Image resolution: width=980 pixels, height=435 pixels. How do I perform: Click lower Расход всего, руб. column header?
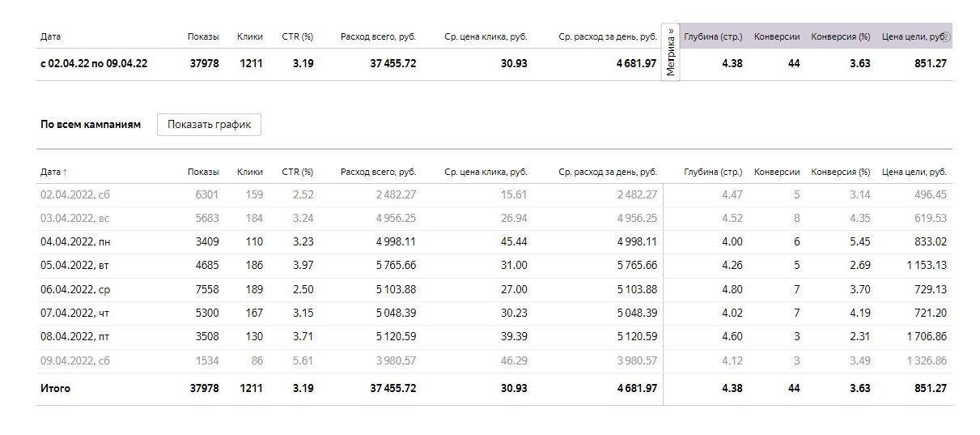(378, 172)
